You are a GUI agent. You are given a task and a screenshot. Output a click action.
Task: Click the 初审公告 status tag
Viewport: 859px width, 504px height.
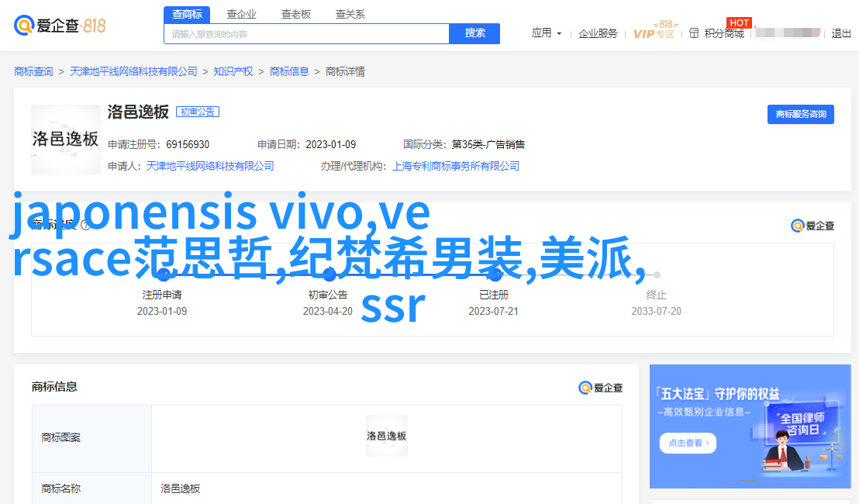pos(197,112)
